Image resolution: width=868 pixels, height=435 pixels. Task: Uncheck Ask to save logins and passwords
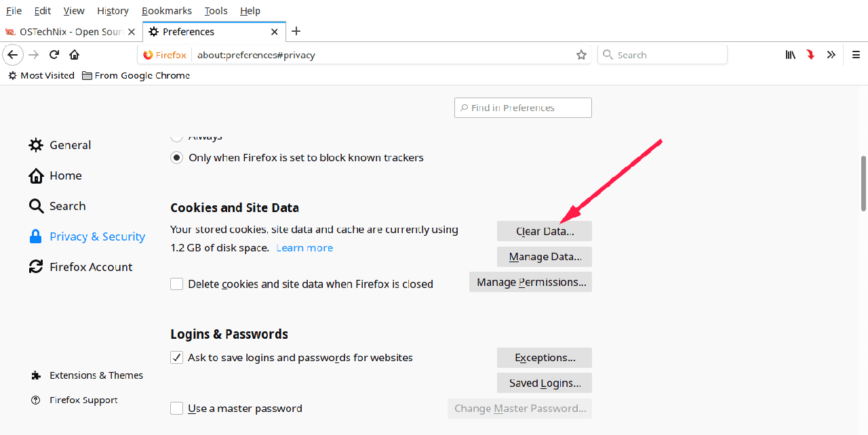point(177,357)
